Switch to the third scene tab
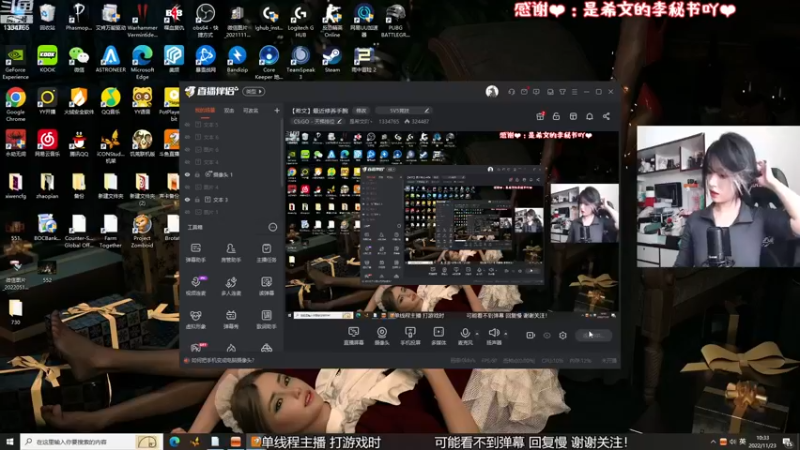 (x=251, y=111)
